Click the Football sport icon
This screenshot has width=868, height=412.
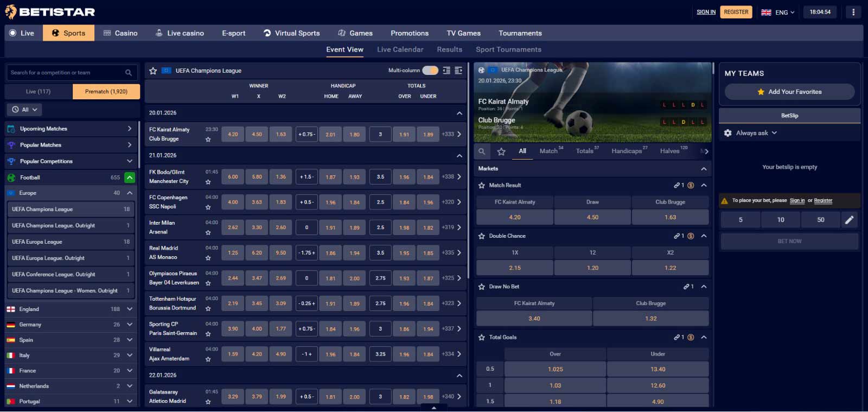tap(11, 178)
